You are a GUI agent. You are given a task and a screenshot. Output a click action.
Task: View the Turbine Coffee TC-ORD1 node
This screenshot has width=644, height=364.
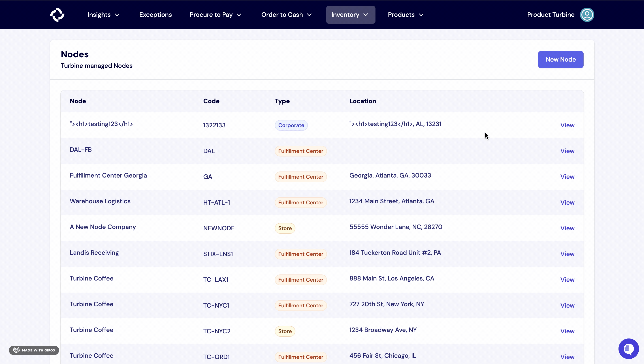[567, 357]
